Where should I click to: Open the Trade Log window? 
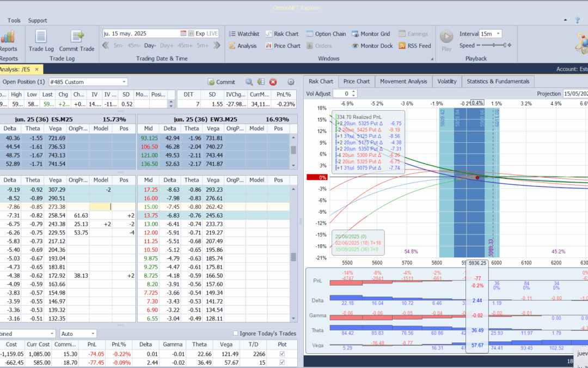41,40
